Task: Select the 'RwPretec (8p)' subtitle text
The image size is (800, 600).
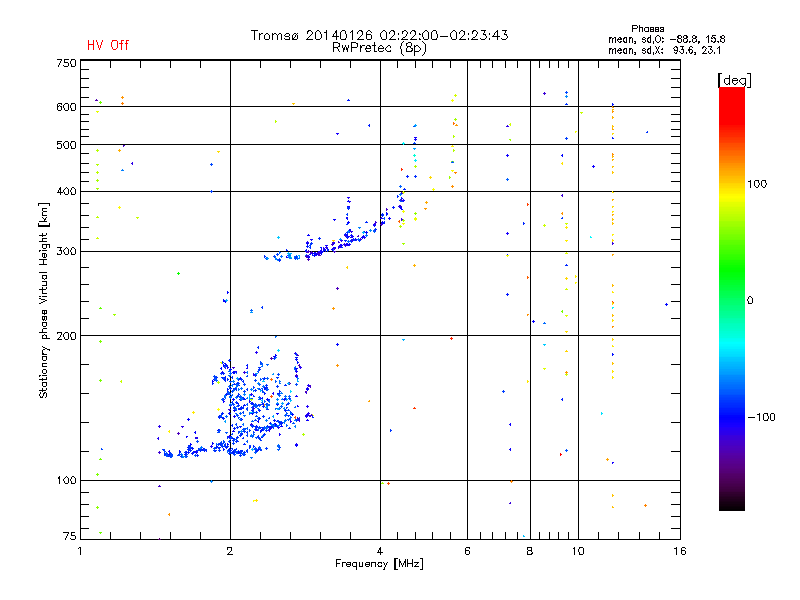Action: tap(379, 48)
